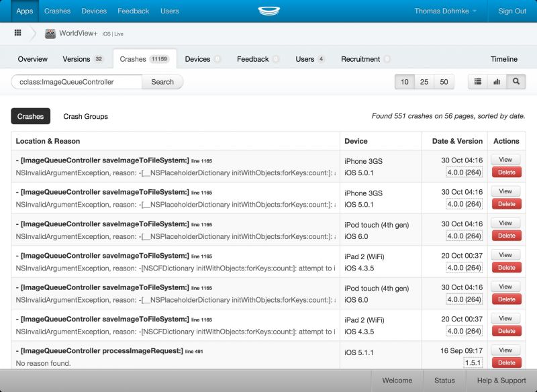The image size is (537, 392).
Task: Switch to list view icon
Action: (x=478, y=82)
